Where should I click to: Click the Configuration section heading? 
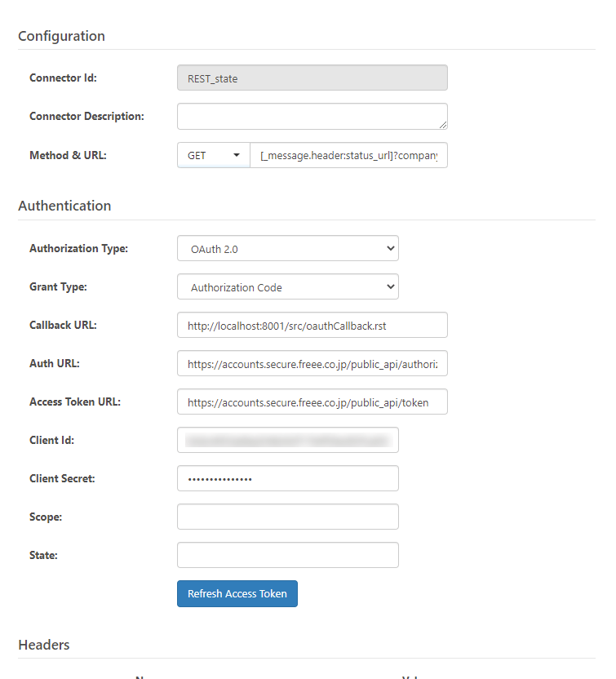pos(61,36)
